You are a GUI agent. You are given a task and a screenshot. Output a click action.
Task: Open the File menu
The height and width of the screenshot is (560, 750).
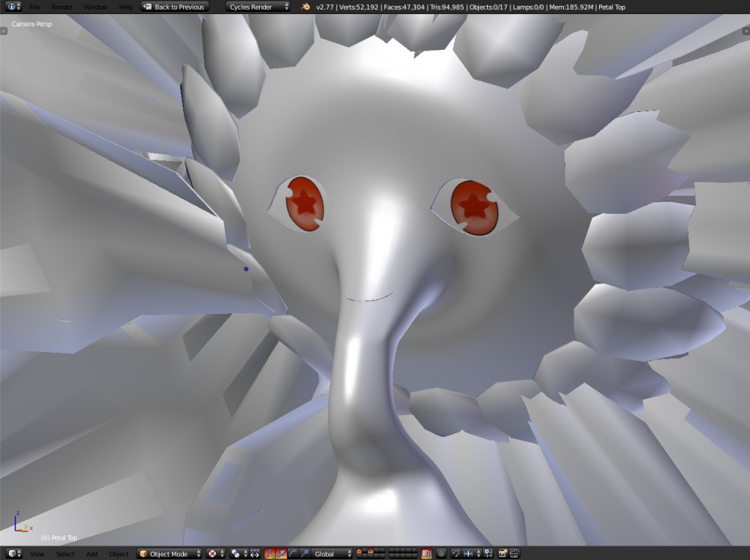(35, 7)
